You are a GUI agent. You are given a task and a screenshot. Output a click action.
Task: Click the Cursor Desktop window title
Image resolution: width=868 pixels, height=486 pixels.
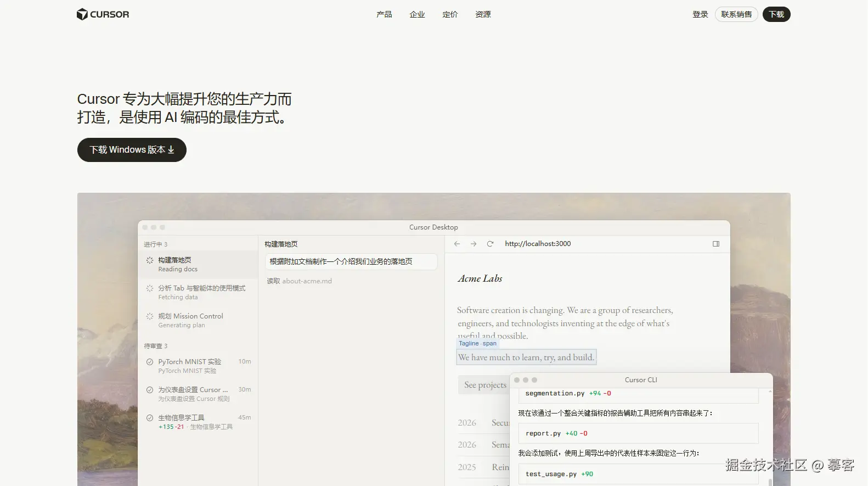433,227
